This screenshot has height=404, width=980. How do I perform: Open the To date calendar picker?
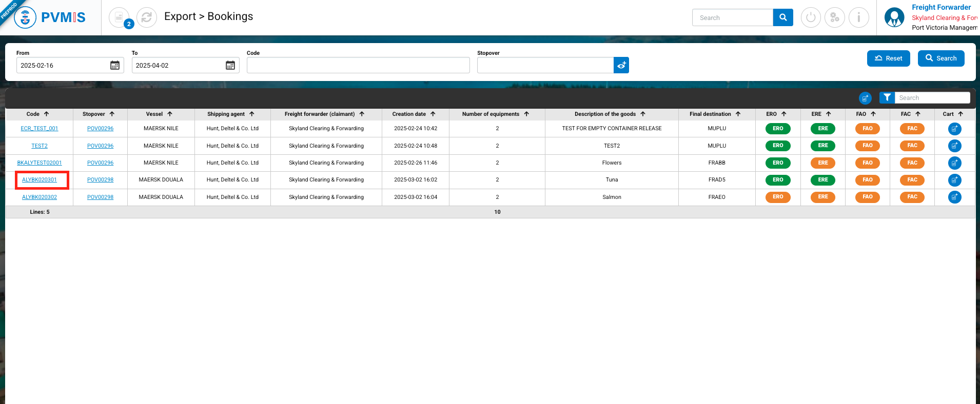(230, 65)
